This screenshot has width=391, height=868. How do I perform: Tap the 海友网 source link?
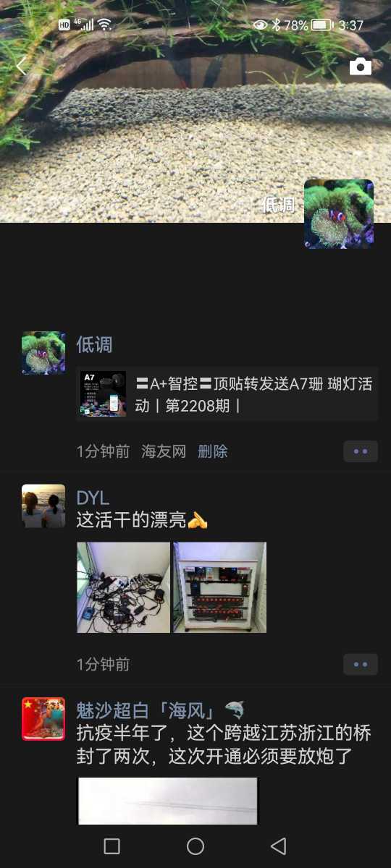[164, 451]
